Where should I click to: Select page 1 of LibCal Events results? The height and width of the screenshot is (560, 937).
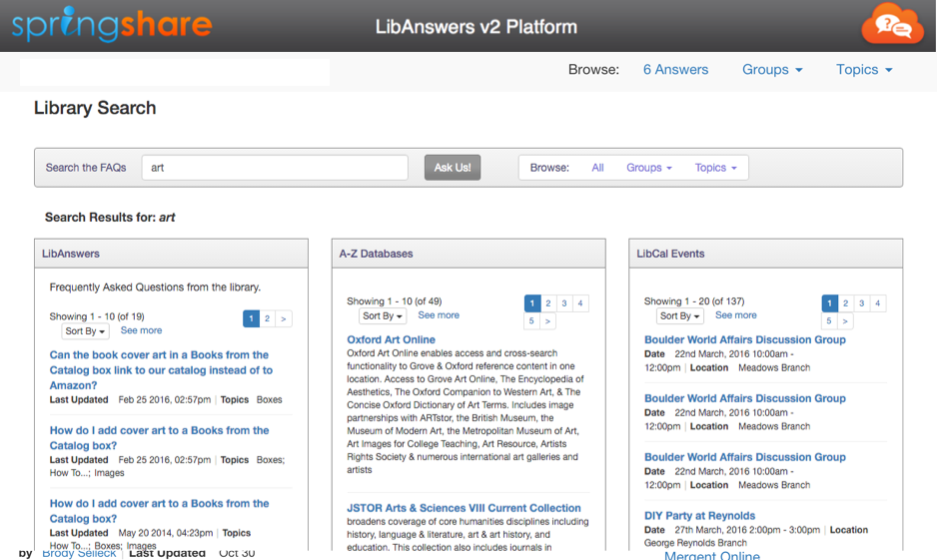click(829, 303)
